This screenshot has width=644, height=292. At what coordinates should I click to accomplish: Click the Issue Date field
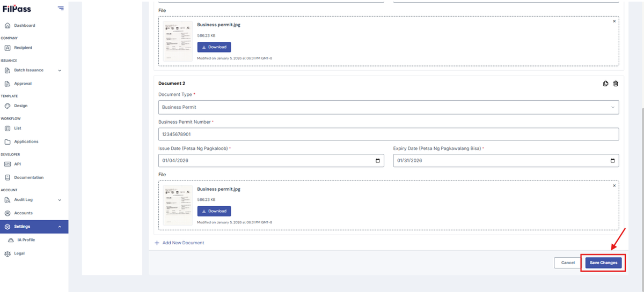point(271,160)
